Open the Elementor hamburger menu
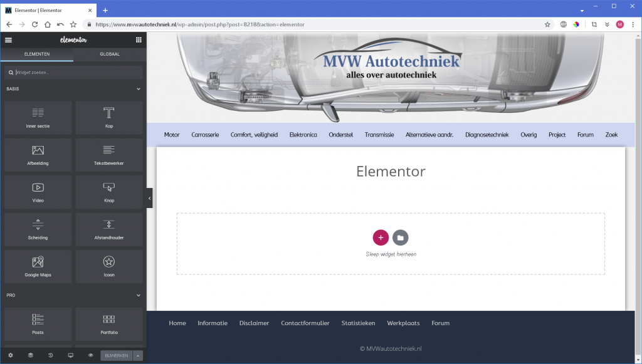 click(8, 40)
